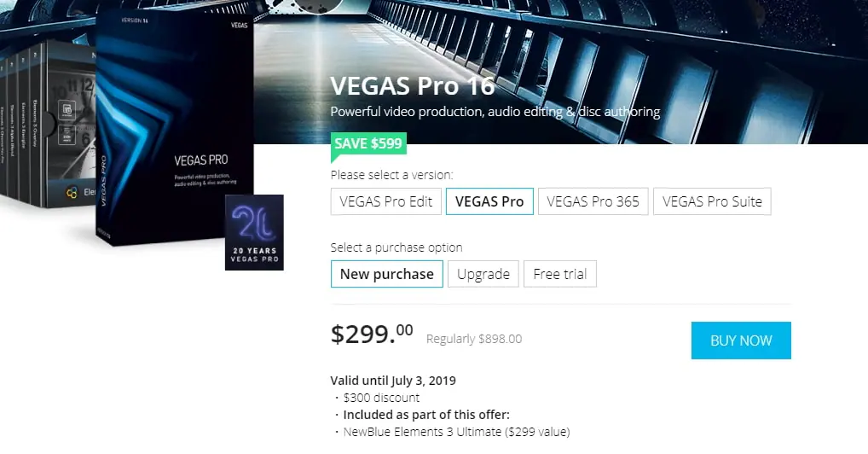The height and width of the screenshot is (454, 868).
Task: Click the Elements logo icon on left box
Action: (x=72, y=193)
